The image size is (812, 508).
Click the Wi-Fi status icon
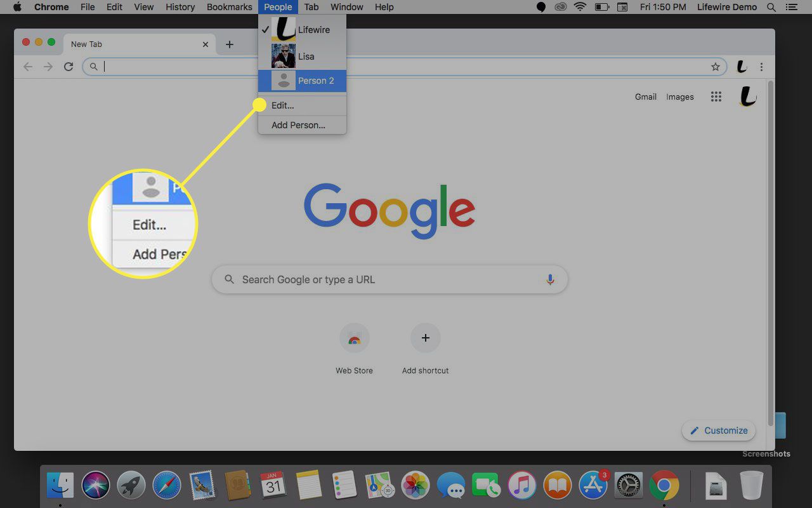point(580,7)
